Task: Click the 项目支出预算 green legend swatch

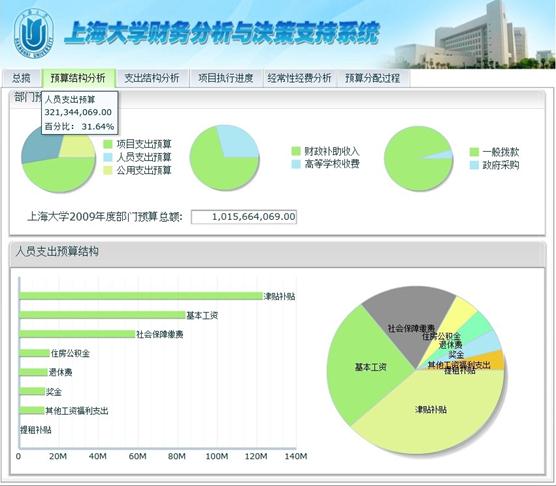Action: (x=108, y=144)
